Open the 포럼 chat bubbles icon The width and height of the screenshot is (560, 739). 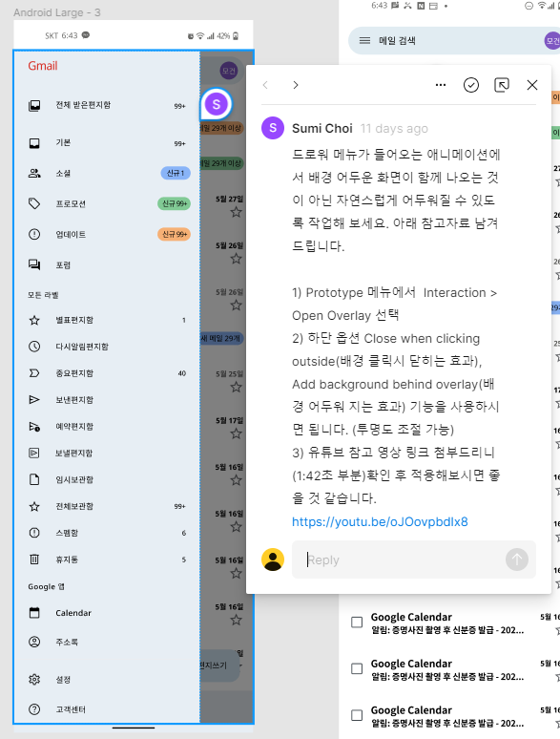pyautogui.click(x=34, y=264)
